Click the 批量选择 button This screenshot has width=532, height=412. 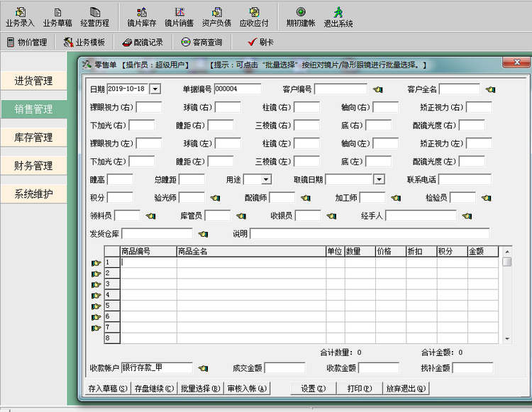point(201,389)
